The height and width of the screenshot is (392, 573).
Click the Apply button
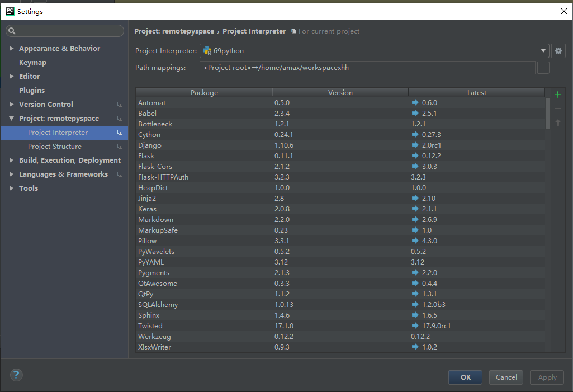[547, 377]
